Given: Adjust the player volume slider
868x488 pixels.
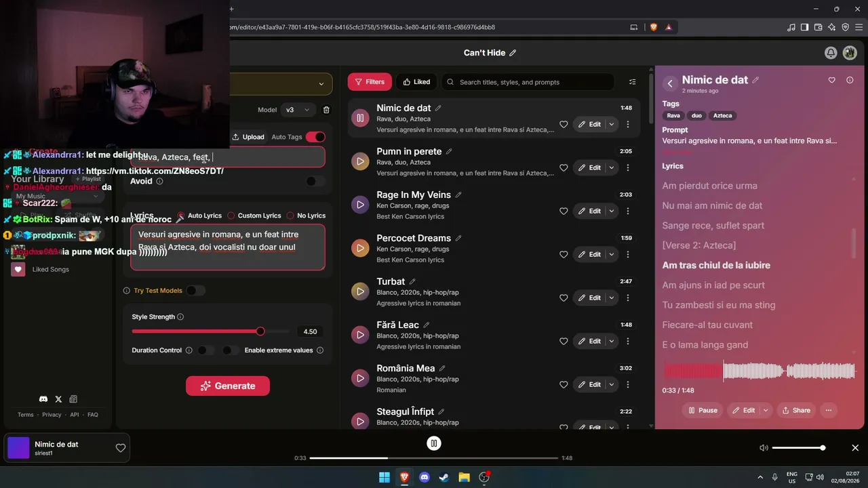Looking at the screenshot, I should tap(797, 448).
